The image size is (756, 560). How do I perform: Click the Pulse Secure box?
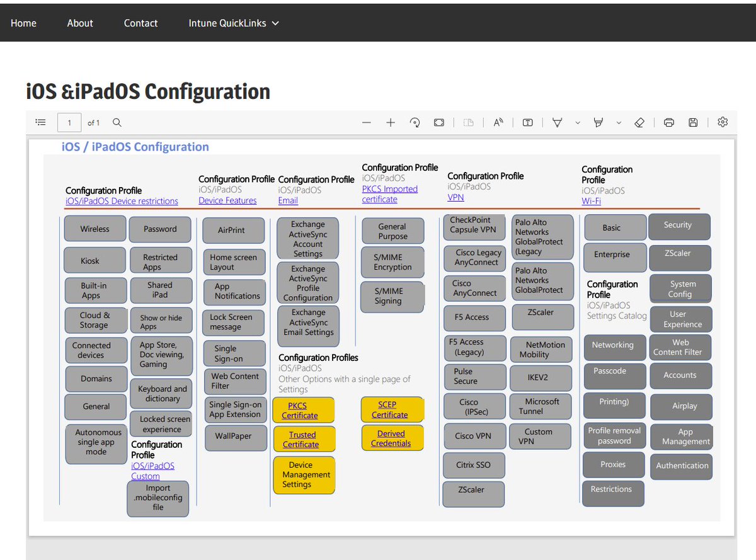(474, 377)
